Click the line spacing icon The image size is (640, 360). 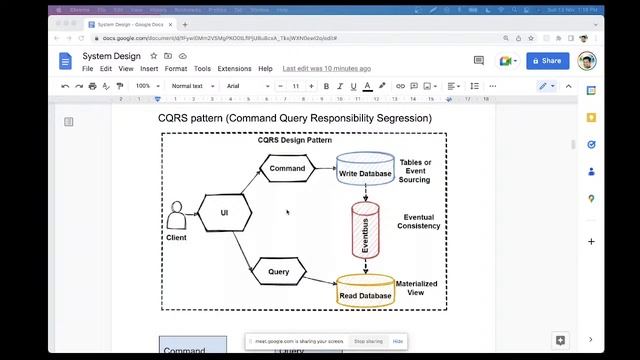474,86
